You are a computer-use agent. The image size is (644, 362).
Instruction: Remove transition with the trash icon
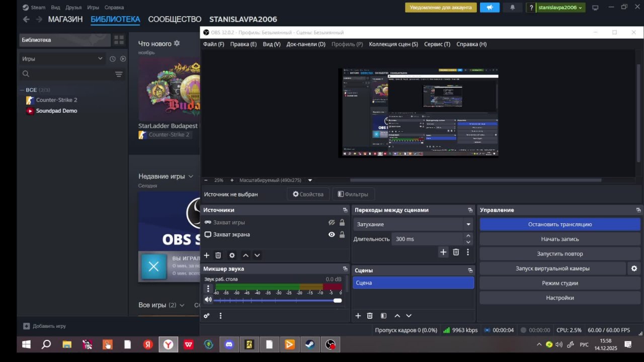[456, 252]
